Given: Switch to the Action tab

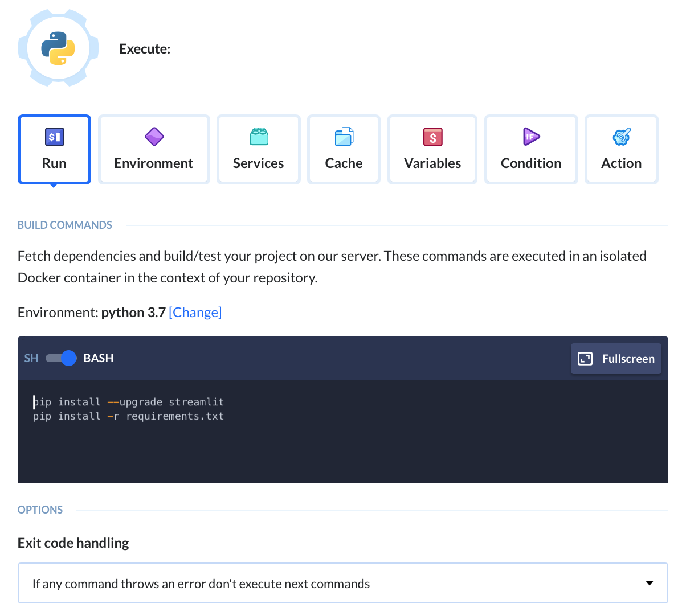Looking at the screenshot, I should (x=622, y=150).
